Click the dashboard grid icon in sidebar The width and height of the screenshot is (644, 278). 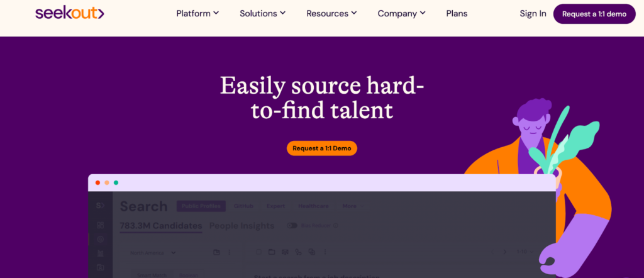(101, 225)
